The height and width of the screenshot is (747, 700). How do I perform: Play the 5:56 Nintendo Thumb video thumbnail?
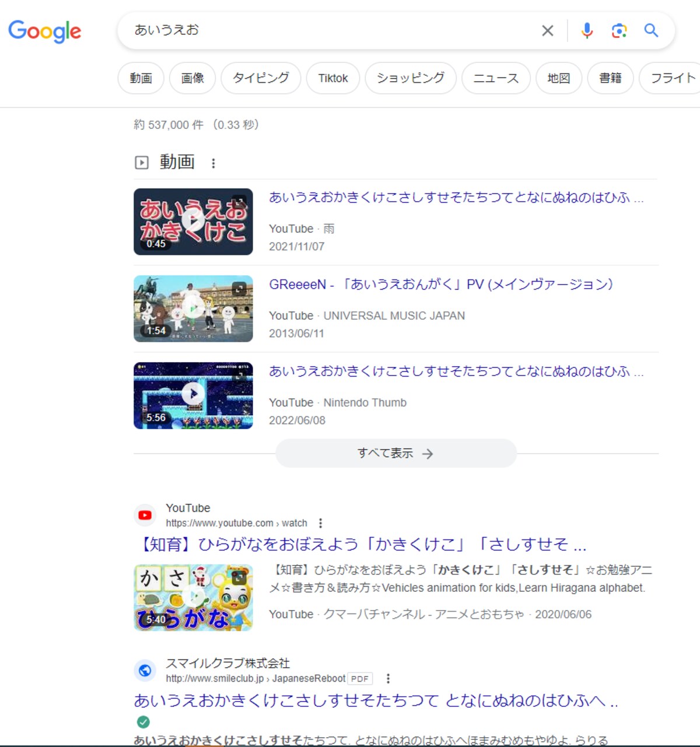193,395
